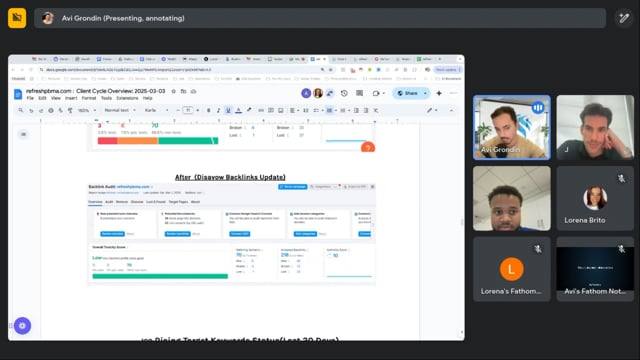Click the text color underlined A
640x360 pixels.
tap(238, 110)
